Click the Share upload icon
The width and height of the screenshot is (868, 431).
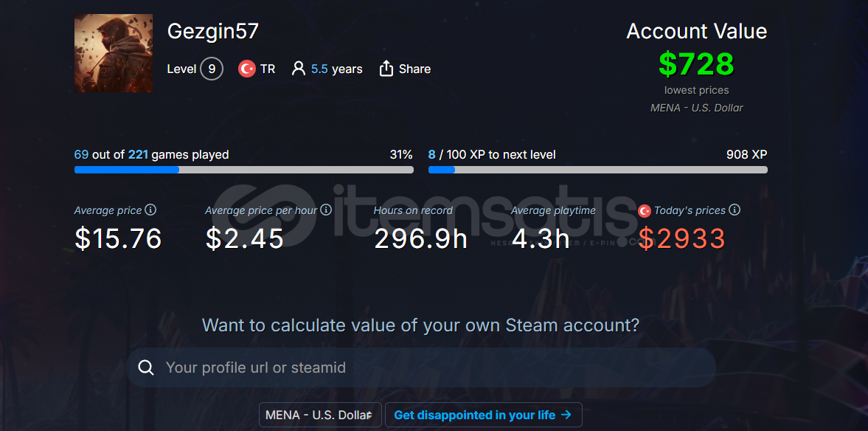coord(386,69)
